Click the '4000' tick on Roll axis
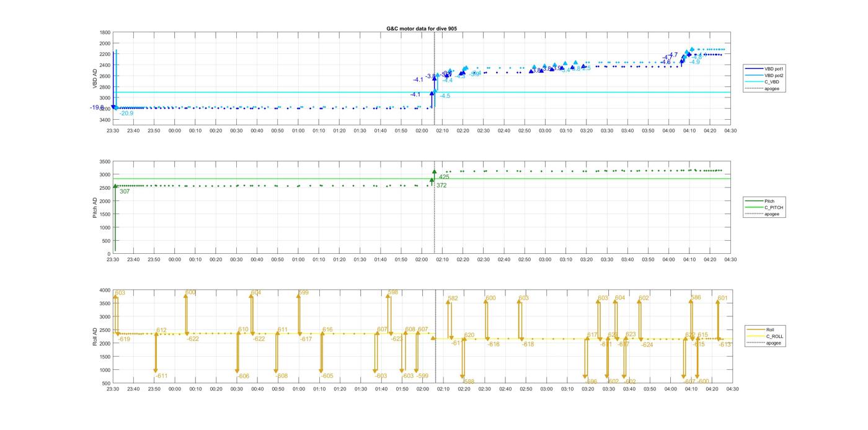This screenshot has width=868, height=430. pyautogui.click(x=105, y=290)
